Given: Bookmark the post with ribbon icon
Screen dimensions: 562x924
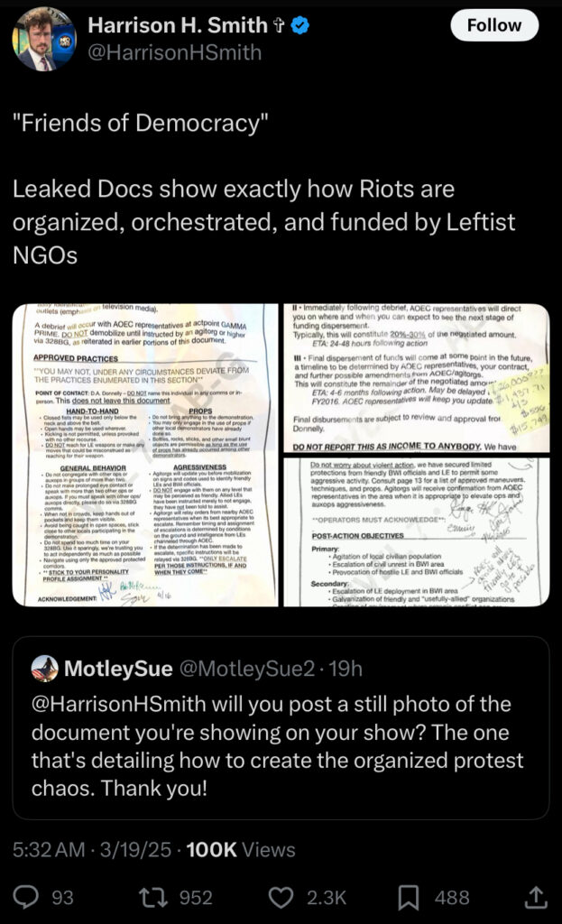Looking at the screenshot, I should coord(409,898).
